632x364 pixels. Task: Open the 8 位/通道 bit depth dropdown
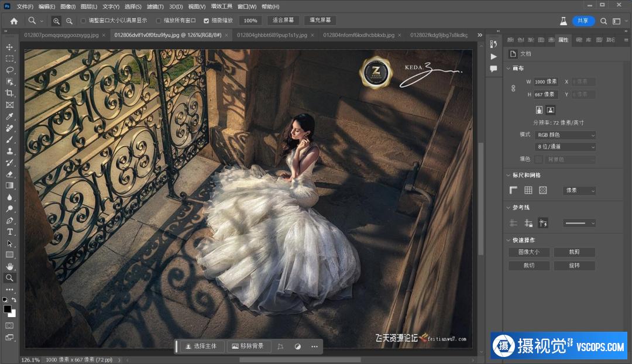[x=565, y=147]
